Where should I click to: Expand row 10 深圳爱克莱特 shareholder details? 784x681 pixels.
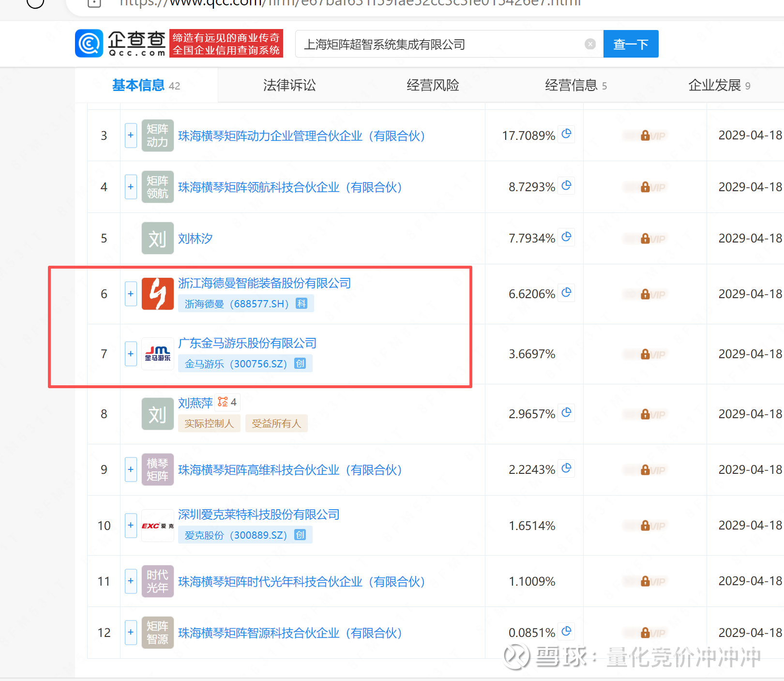coord(131,525)
